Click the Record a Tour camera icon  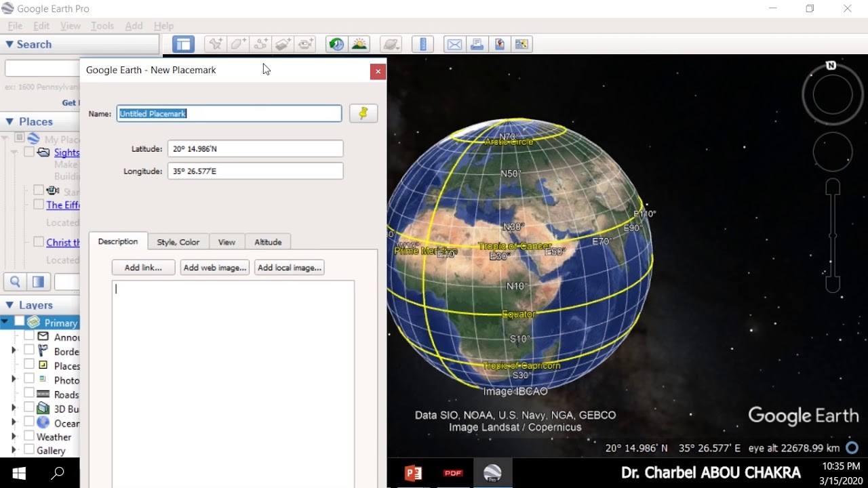[306, 45]
